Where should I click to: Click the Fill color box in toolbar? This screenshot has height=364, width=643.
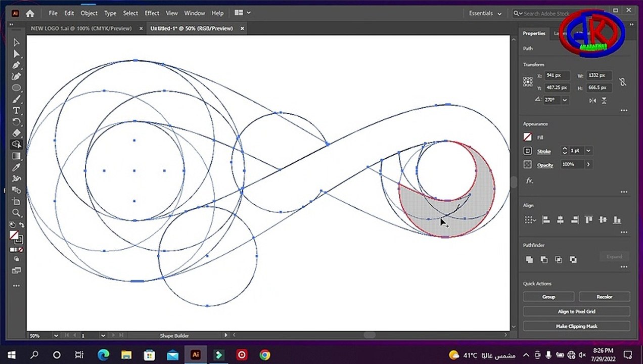point(14,235)
